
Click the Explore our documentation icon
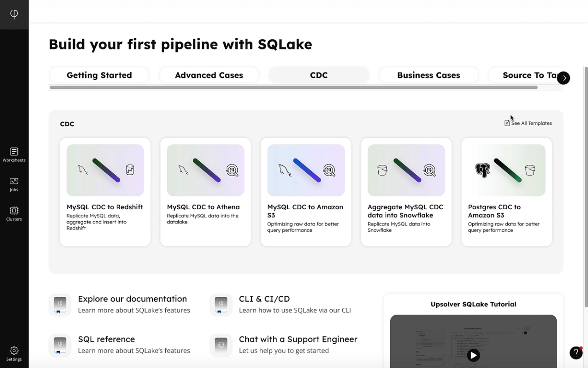coord(60,305)
